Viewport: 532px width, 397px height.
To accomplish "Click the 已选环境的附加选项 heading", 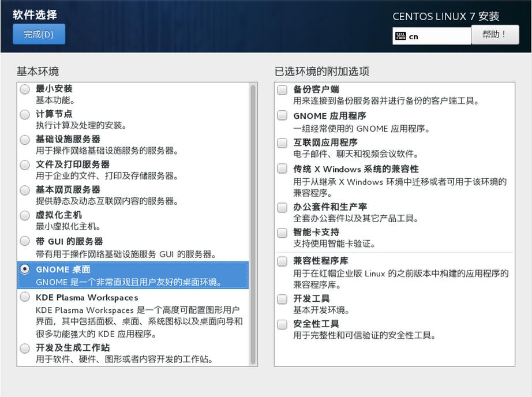I will 321,72.
